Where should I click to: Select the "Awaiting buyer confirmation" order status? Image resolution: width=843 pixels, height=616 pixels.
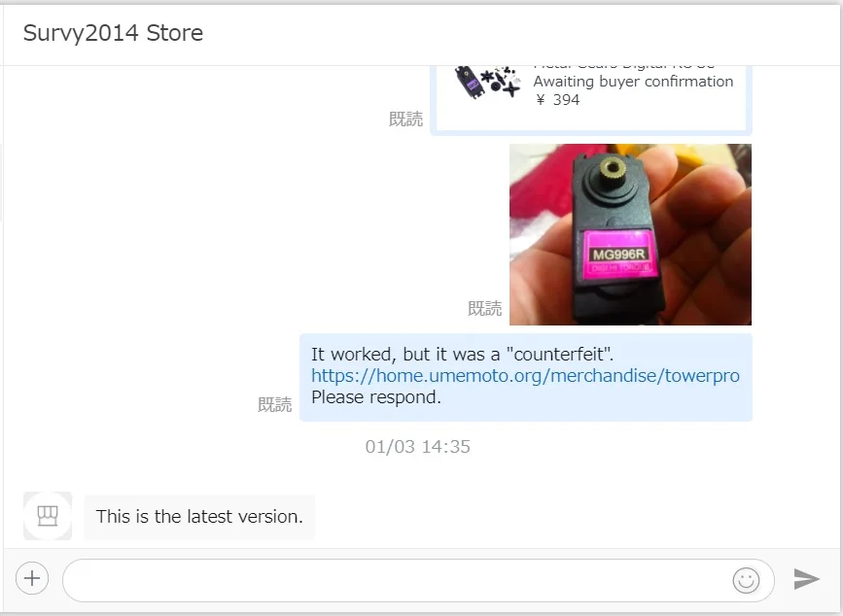click(x=633, y=82)
